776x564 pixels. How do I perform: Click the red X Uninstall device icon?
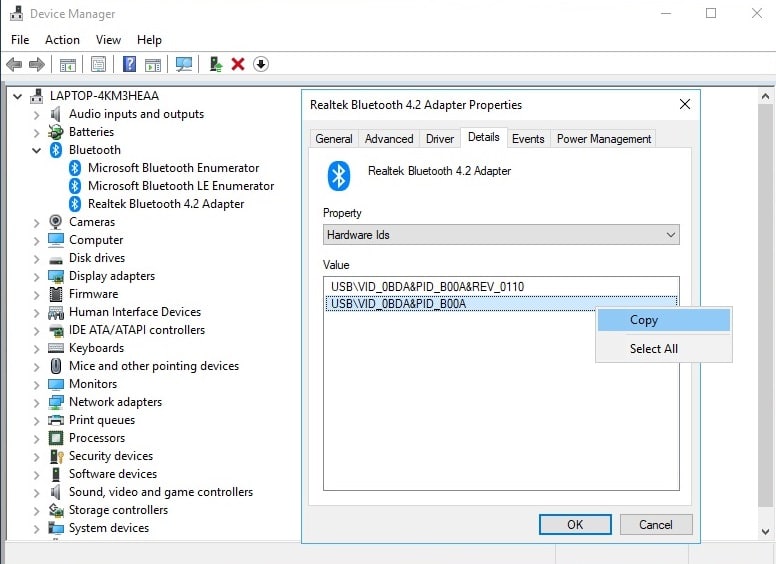tap(238, 64)
